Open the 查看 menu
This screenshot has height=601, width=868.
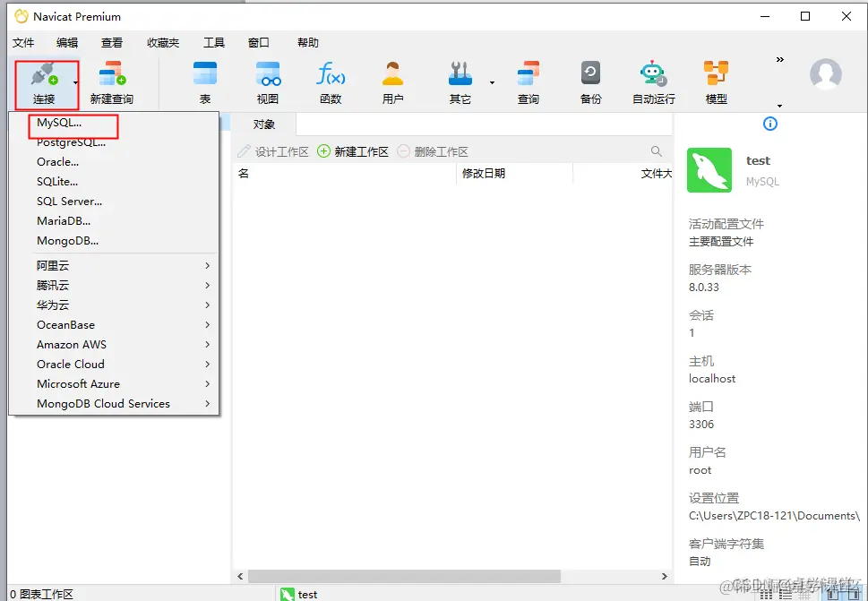click(x=112, y=43)
